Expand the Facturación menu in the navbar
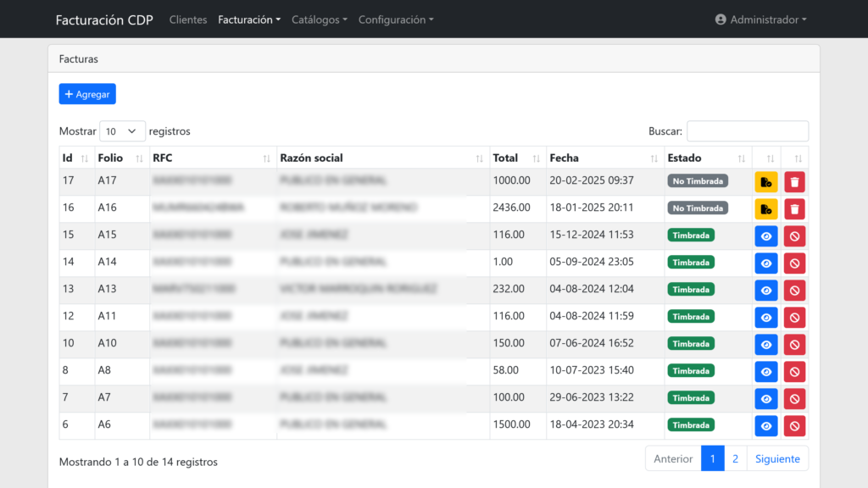 coord(248,19)
